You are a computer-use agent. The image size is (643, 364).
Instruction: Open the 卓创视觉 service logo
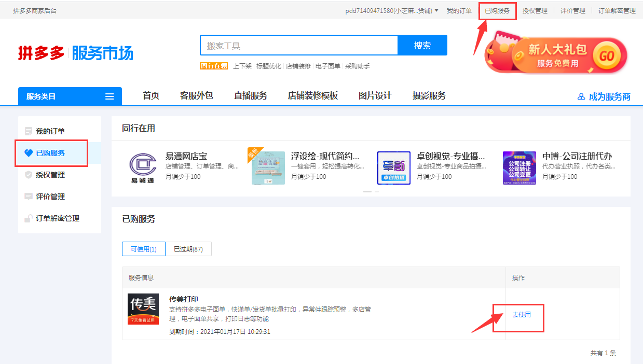pyautogui.click(x=393, y=167)
